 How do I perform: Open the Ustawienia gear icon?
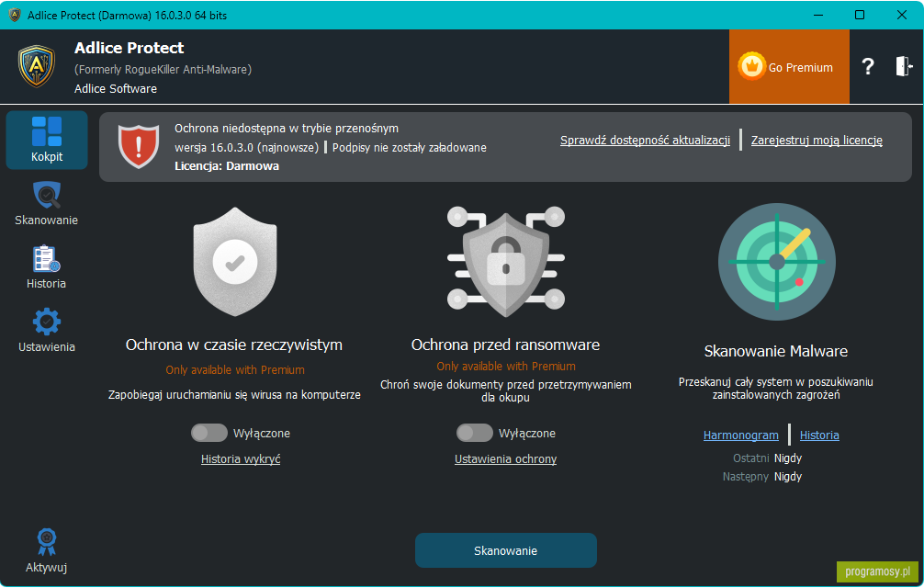click(x=47, y=322)
